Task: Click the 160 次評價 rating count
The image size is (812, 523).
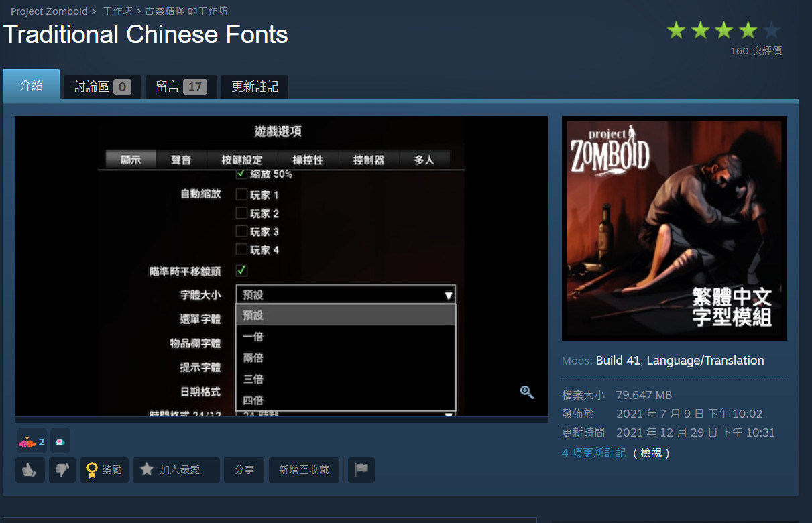Action: point(756,51)
